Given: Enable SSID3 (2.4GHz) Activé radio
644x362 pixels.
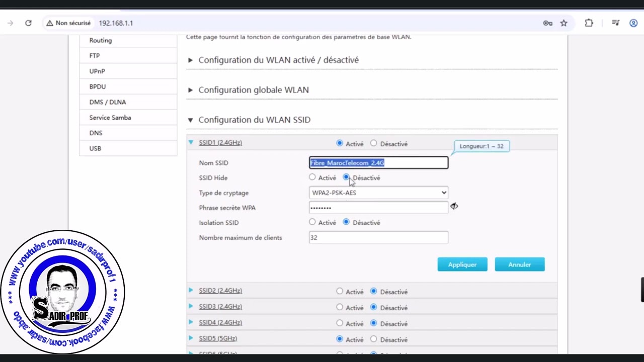Looking at the screenshot, I should (340, 307).
